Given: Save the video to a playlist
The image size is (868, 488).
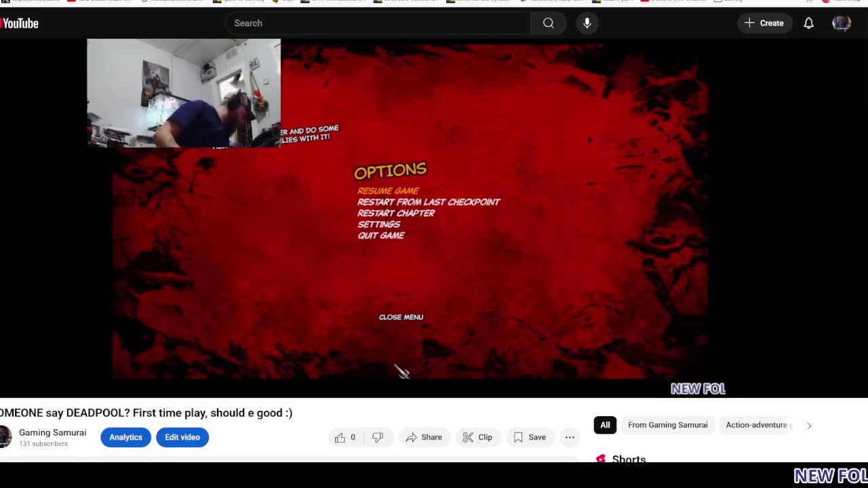Looking at the screenshot, I should point(530,437).
